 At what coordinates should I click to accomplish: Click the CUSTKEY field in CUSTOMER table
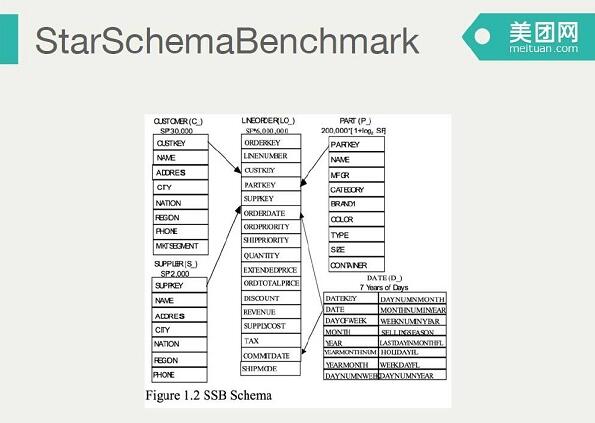181,142
